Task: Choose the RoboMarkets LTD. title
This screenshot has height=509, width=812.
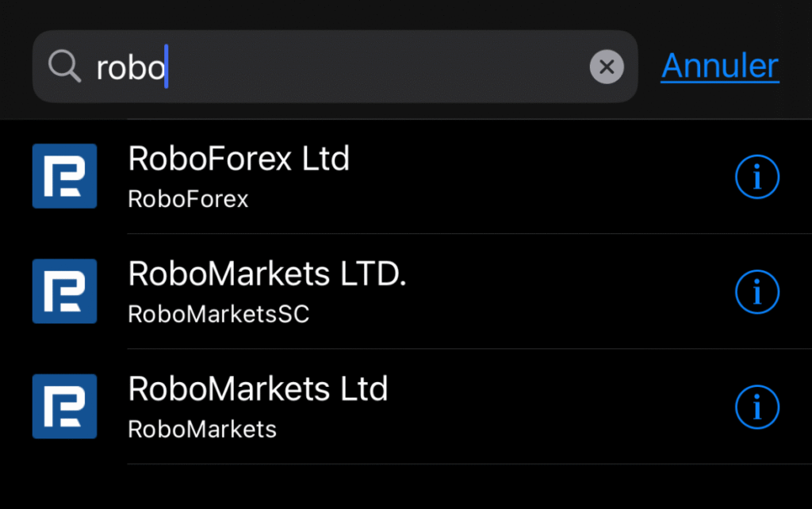Action: pyautogui.click(x=267, y=274)
